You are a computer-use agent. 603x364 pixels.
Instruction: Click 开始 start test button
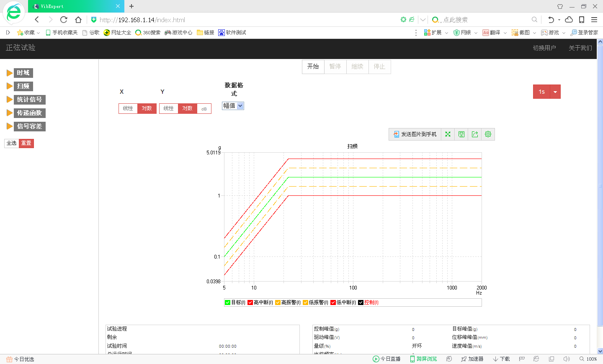coord(313,67)
